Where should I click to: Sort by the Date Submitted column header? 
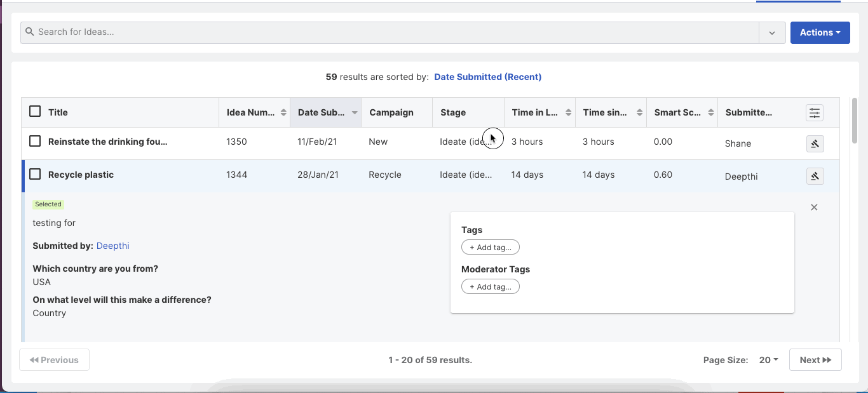tap(322, 112)
